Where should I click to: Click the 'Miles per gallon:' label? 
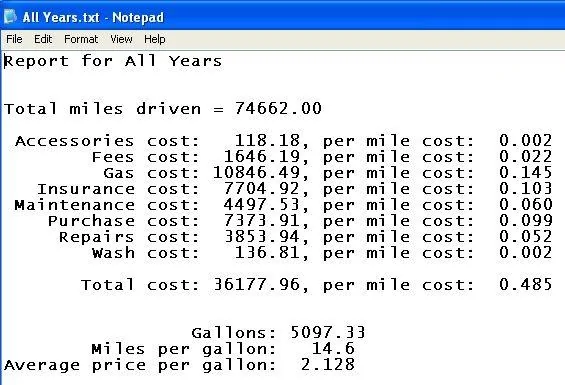(x=184, y=349)
